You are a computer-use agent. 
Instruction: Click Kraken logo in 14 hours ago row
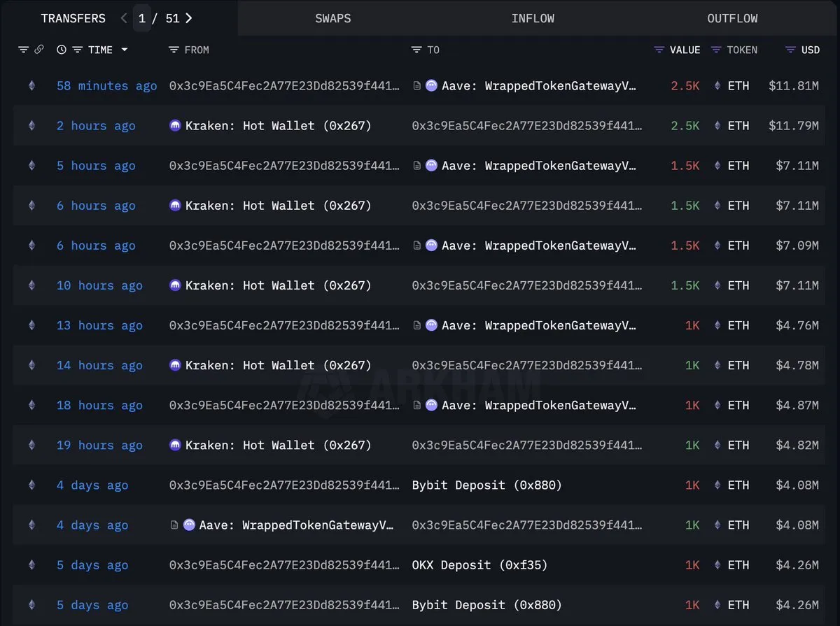coord(175,365)
